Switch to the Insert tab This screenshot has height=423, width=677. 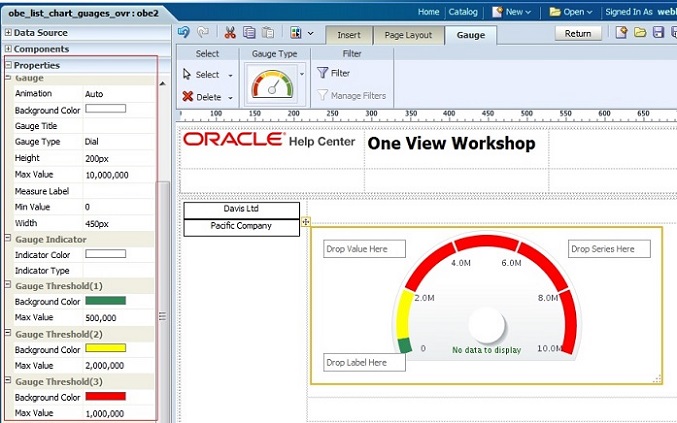pyautogui.click(x=348, y=35)
